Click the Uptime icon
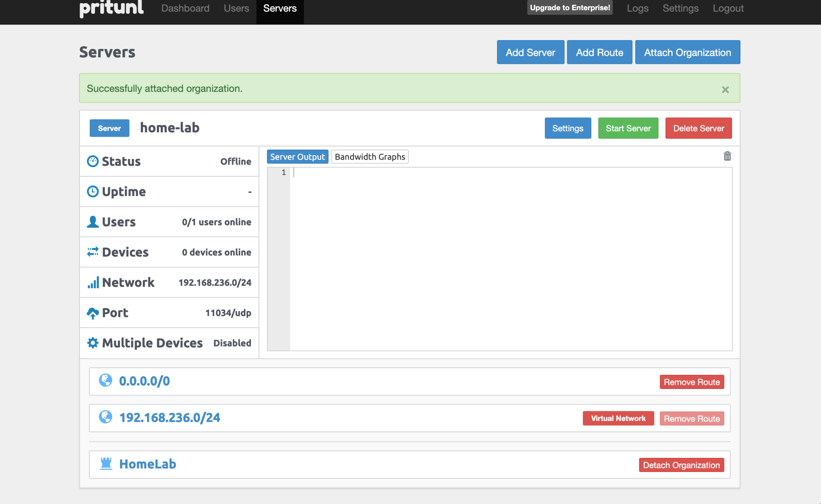This screenshot has height=504, width=821. (x=93, y=191)
